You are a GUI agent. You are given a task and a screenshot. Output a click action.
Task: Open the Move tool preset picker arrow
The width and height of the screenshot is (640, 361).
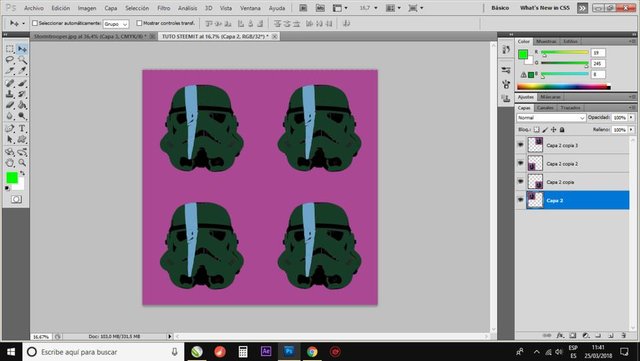pyautogui.click(x=23, y=23)
